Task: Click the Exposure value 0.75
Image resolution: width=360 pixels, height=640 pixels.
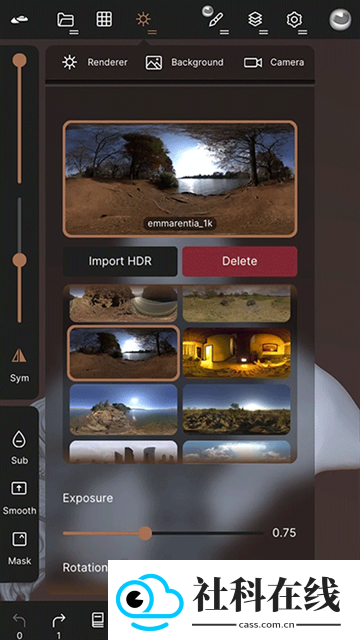Action: pos(284,533)
